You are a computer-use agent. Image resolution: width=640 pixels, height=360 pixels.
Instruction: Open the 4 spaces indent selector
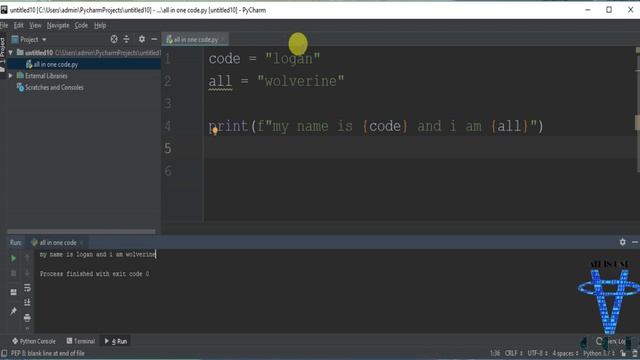(x=565, y=353)
